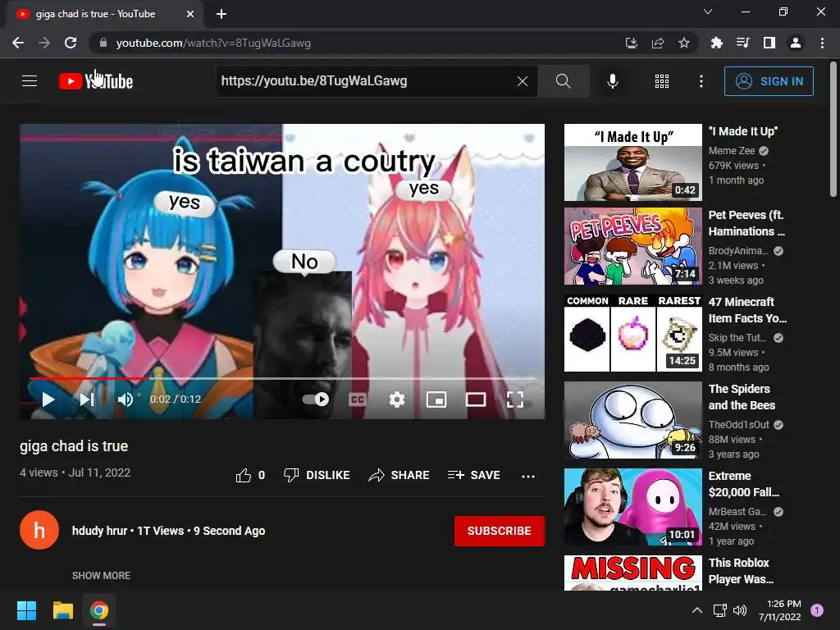The width and height of the screenshot is (840, 630).
Task: Switch to theater mode
Action: [x=475, y=399]
